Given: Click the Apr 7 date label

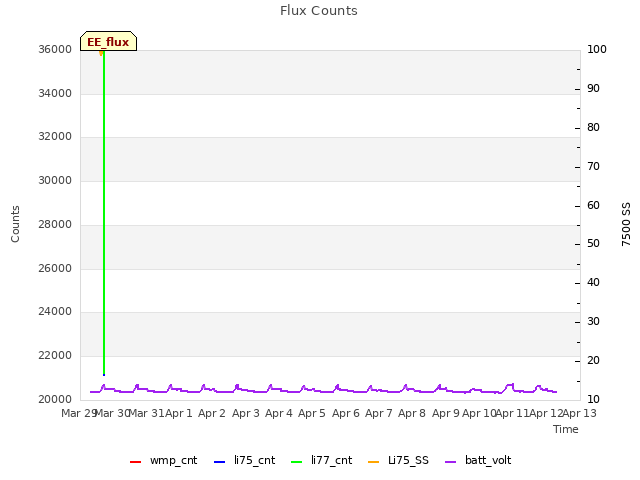Looking at the screenshot, I should (x=379, y=413).
